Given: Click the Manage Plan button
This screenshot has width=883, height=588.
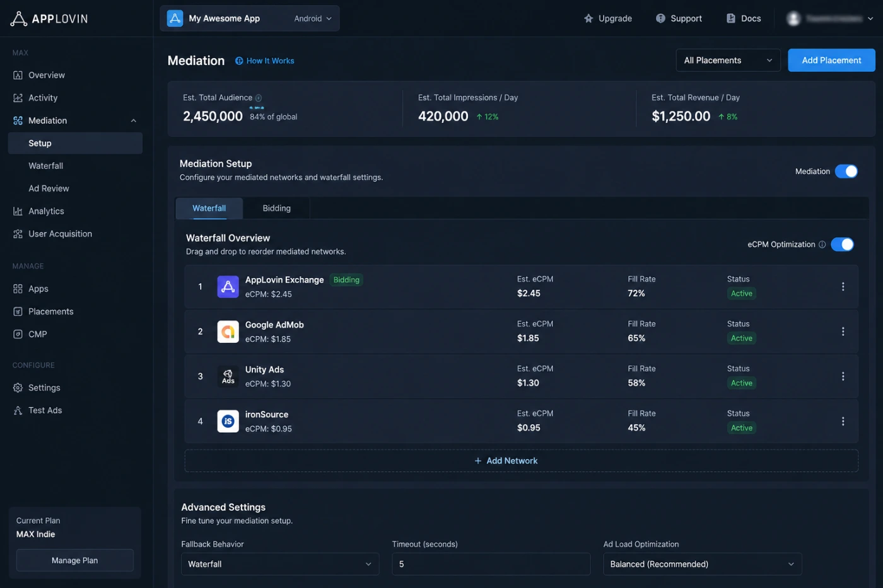Looking at the screenshot, I should [x=74, y=560].
